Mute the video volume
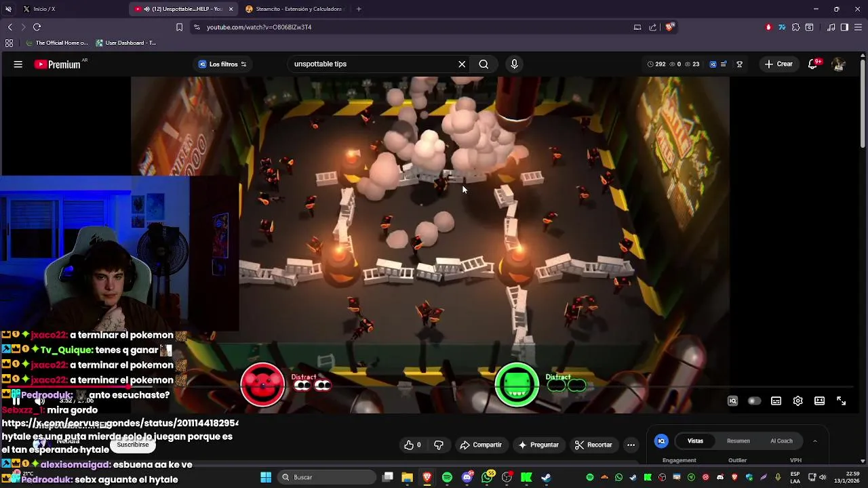868x488 pixels. click(x=40, y=401)
